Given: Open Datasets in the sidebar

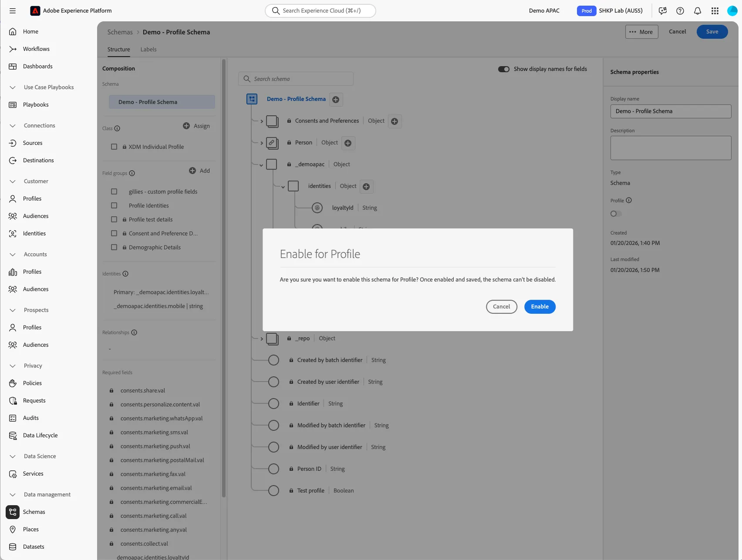Looking at the screenshot, I should [34, 547].
